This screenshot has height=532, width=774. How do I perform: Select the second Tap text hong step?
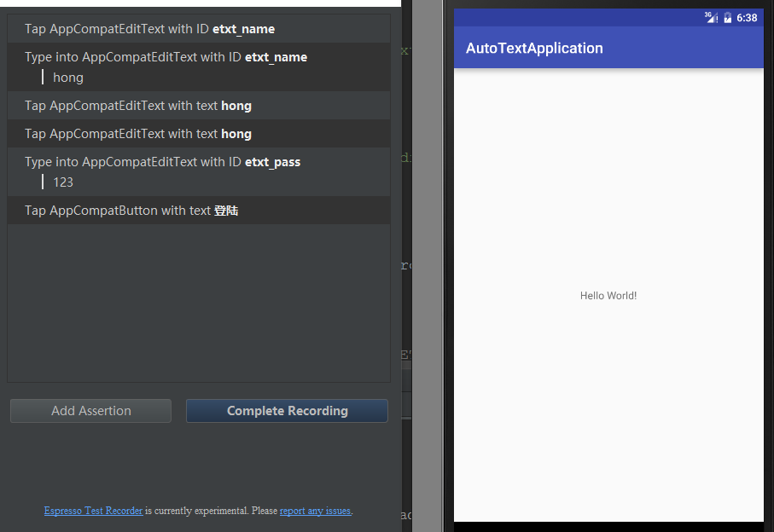tap(138, 134)
